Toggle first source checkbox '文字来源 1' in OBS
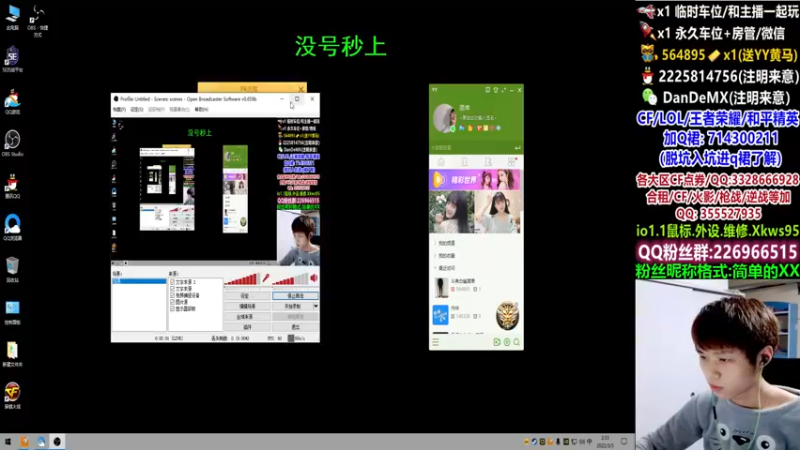The height and width of the screenshot is (450, 800). click(x=172, y=282)
